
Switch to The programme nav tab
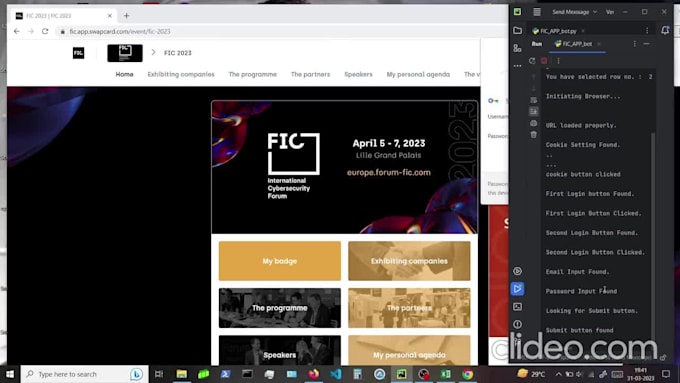pyautogui.click(x=252, y=75)
